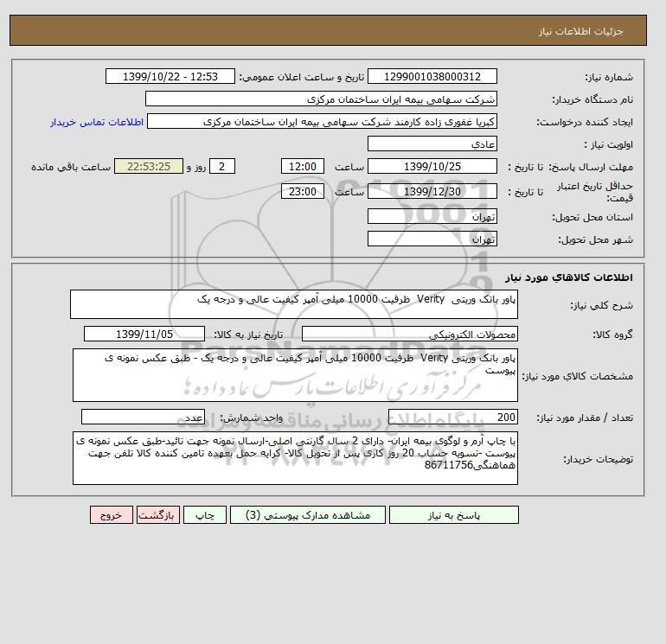Click the remaining days field showing 2
Viewport: 666px width, 644px height.
coord(221,167)
